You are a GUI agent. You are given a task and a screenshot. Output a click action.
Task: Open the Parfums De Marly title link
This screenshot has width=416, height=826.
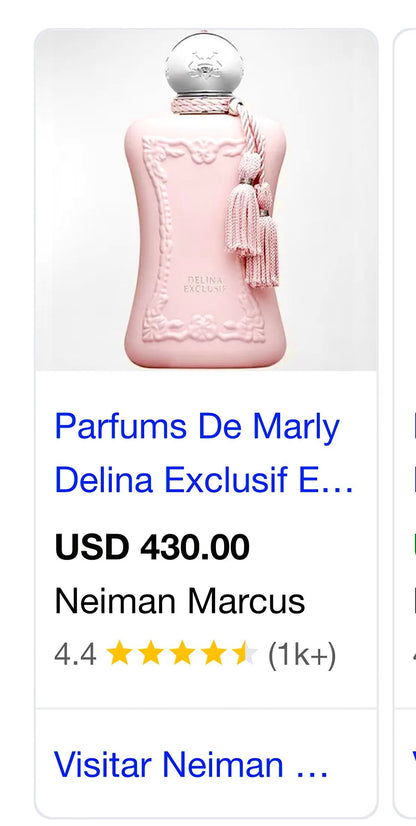197,428
